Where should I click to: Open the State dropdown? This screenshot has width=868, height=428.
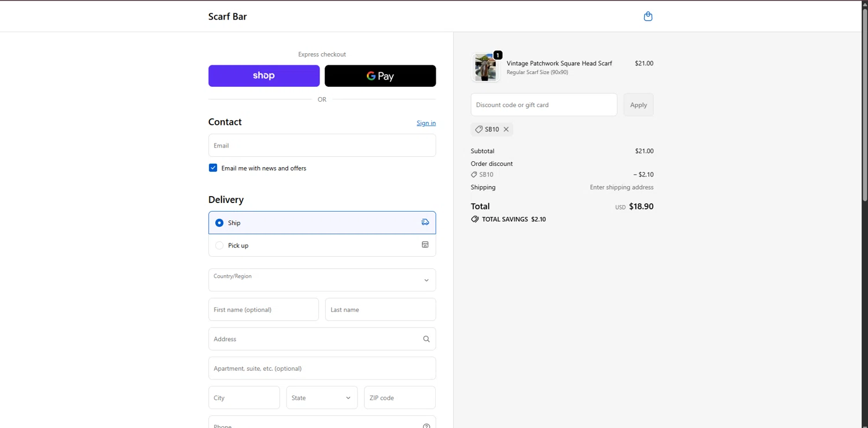click(322, 397)
